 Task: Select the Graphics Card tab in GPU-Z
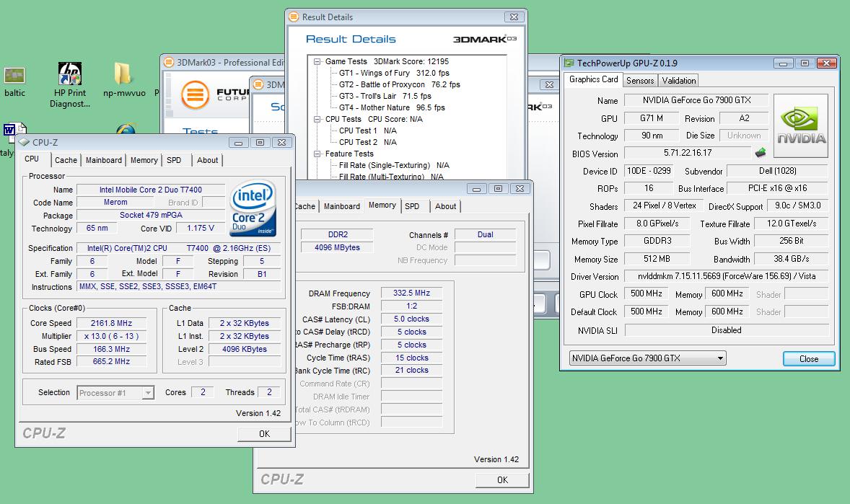pyautogui.click(x=593, y=79)
